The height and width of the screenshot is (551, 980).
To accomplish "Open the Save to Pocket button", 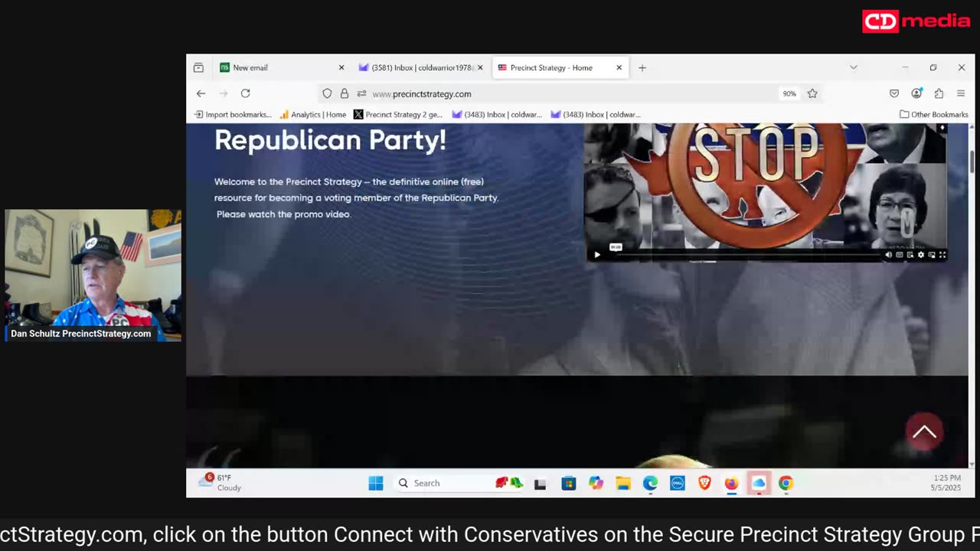I will point(894,93).
